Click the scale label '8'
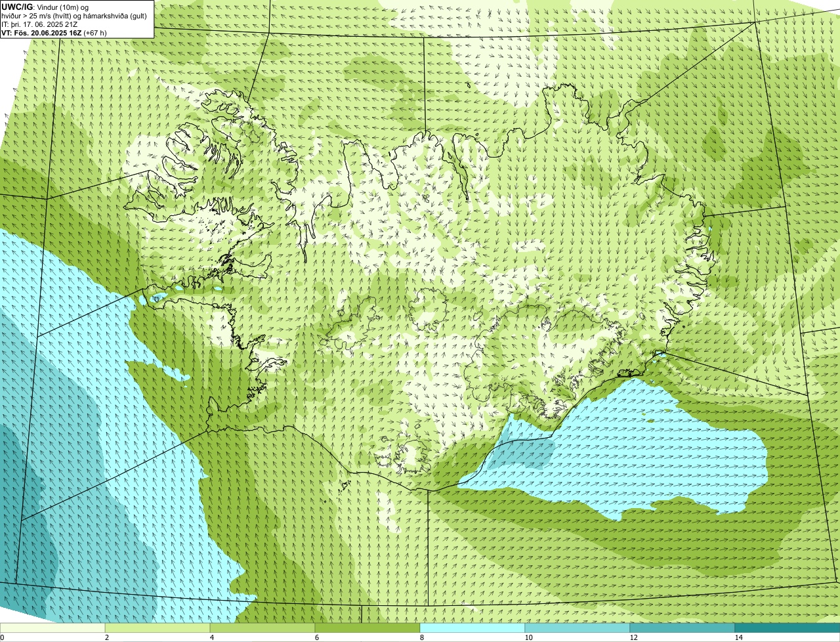The image size is (840, 642). (x=421, y=637)
